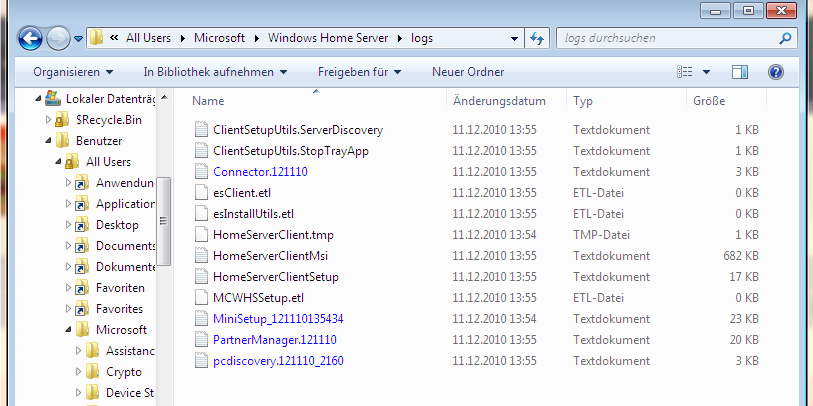Viewport: 813px width, 406px height.
Task: Select the ClientSetupUtils.ServerDiscovery file icon
Action: (201, 130)
